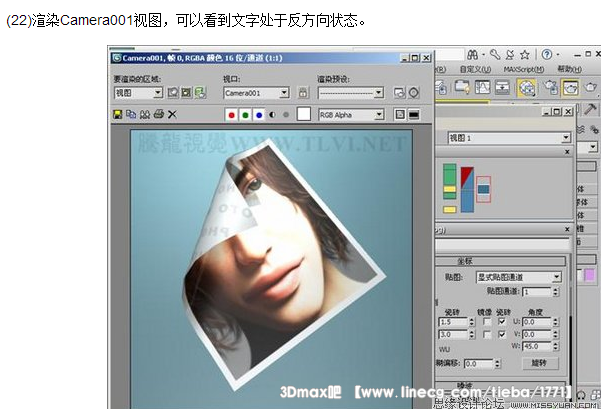Open Render Setup icon beside preset dropdown
This screenshot has width=601, height=409.
[399, 92]
